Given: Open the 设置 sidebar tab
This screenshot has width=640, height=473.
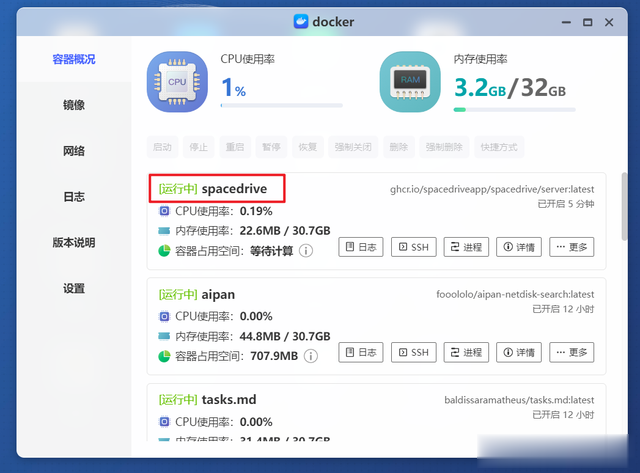Looking at the screenshot, I should click(74, 289).
